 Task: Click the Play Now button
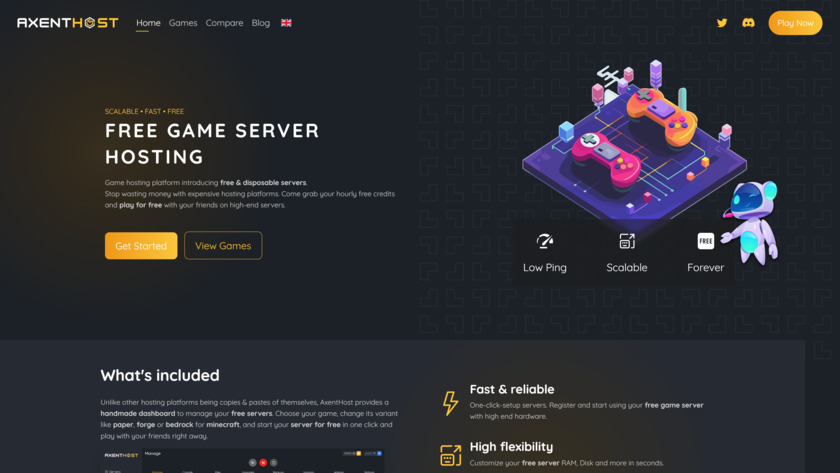click(795, 23)
